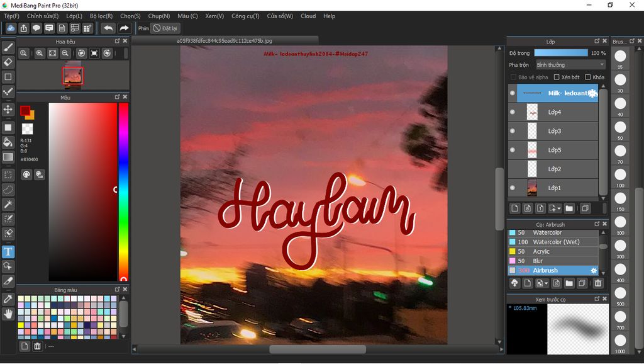
Task: Open the Chỉnh sửa(E) menu
Action: [43, 16]
